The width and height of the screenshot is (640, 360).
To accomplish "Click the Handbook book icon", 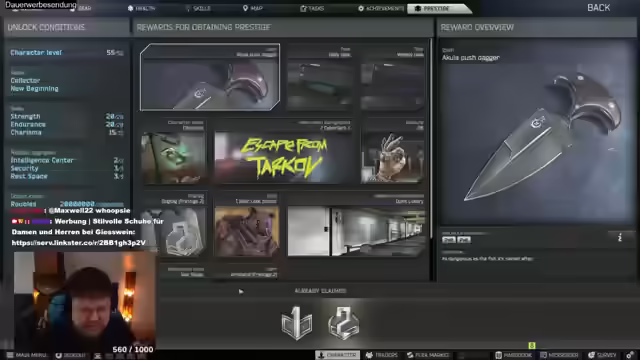I will (x=498, y=355).
